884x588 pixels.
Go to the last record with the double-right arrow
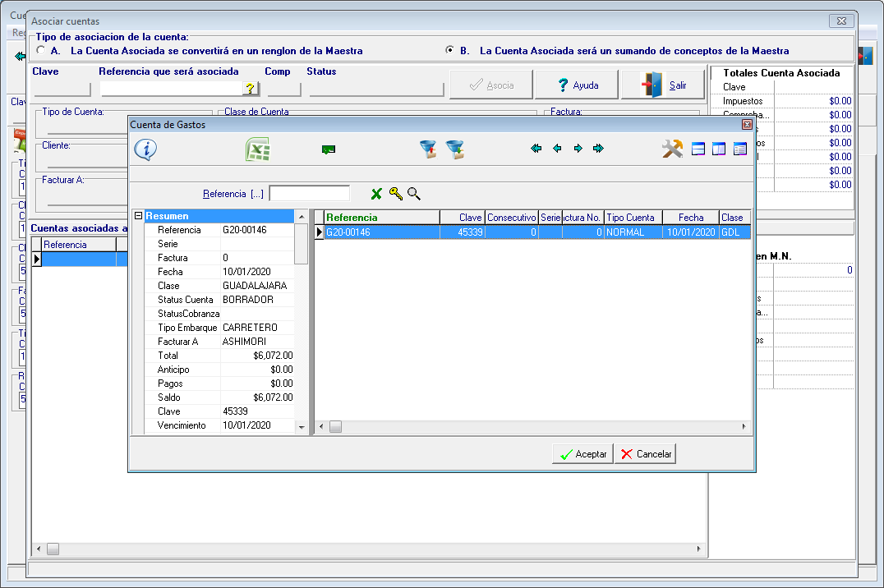(x=598, y=149)
